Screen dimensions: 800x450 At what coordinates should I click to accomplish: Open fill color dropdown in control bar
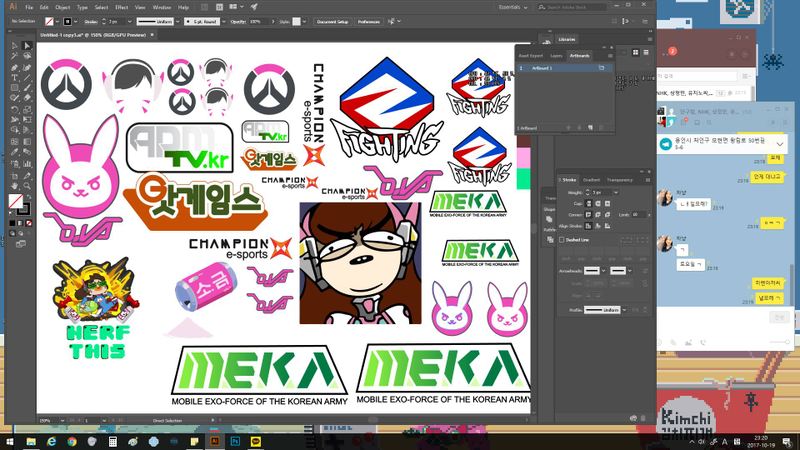57,21
